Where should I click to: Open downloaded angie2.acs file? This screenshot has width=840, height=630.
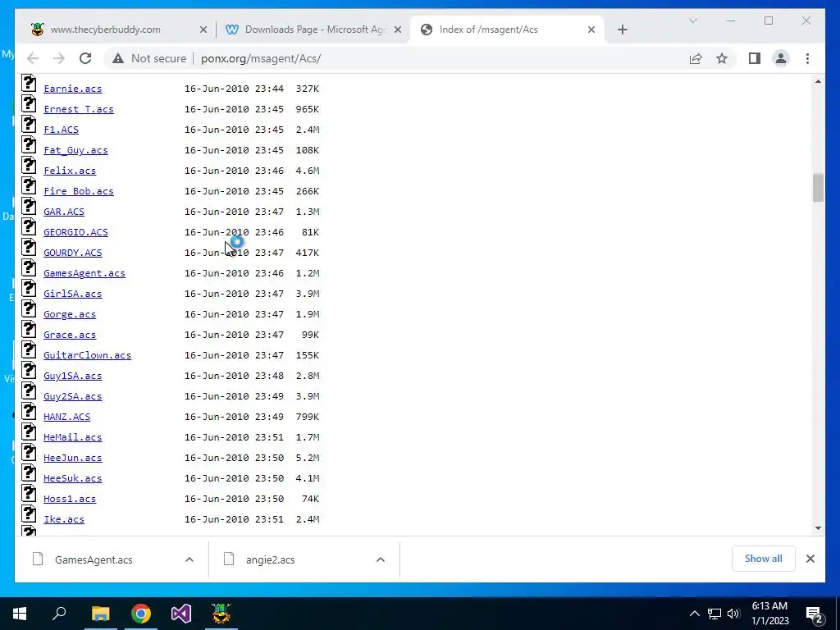(271, 559)
